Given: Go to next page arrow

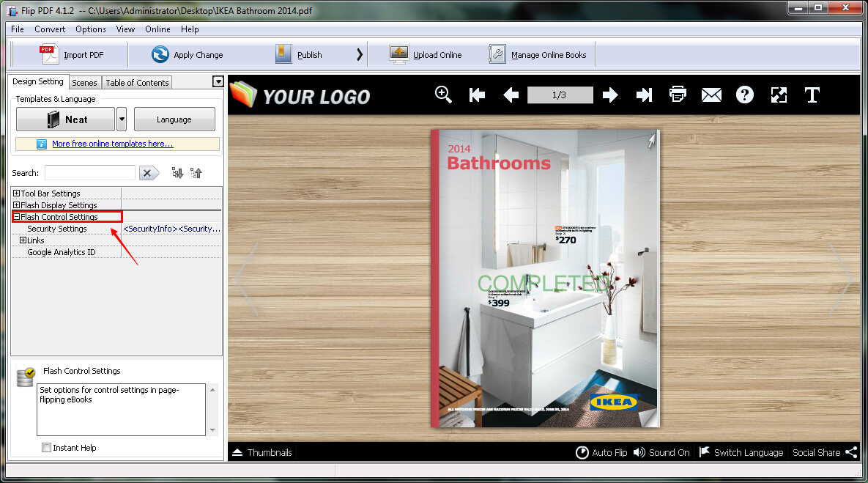Looking at the screenshot, I should click(x=610, y=95).
